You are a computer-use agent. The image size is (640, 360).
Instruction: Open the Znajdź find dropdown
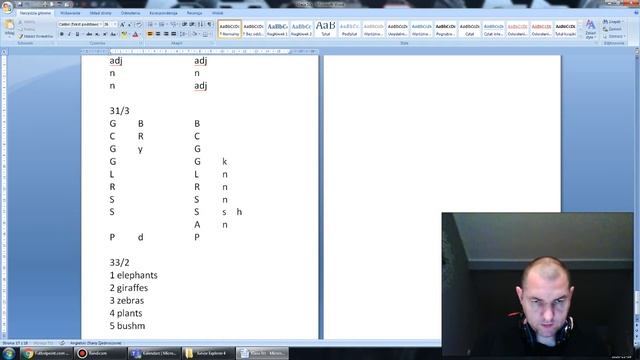613,22
